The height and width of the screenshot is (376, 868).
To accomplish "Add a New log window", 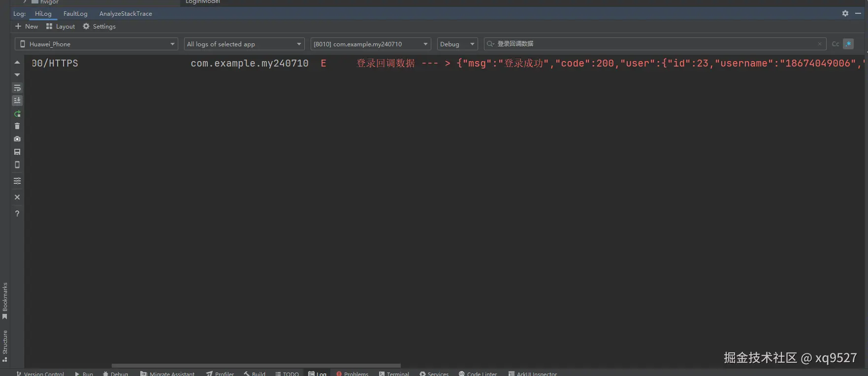I will (x=27, y=27).
